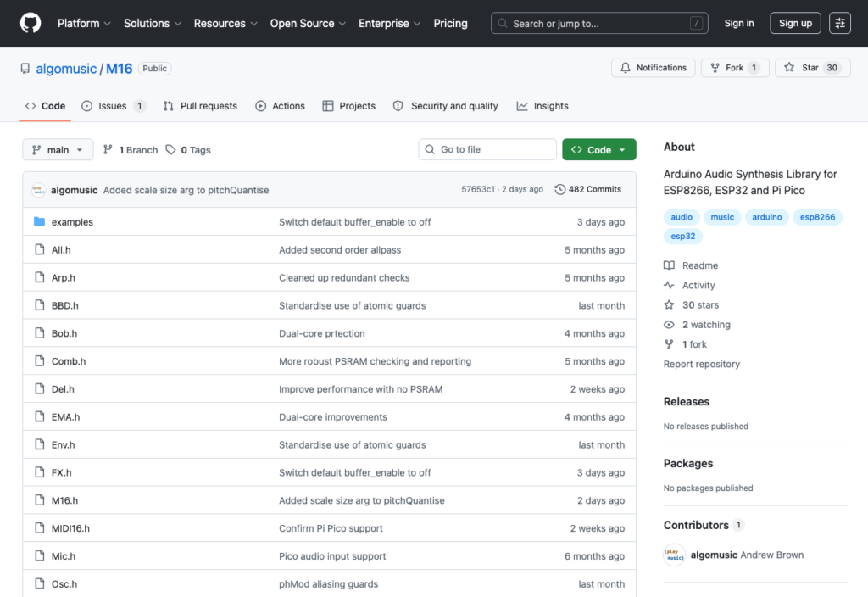The width and height of the screenshot is (868, 597).
Task: Click the contributor avatar for Andrew Brown
Action: [x=674, y=555]
